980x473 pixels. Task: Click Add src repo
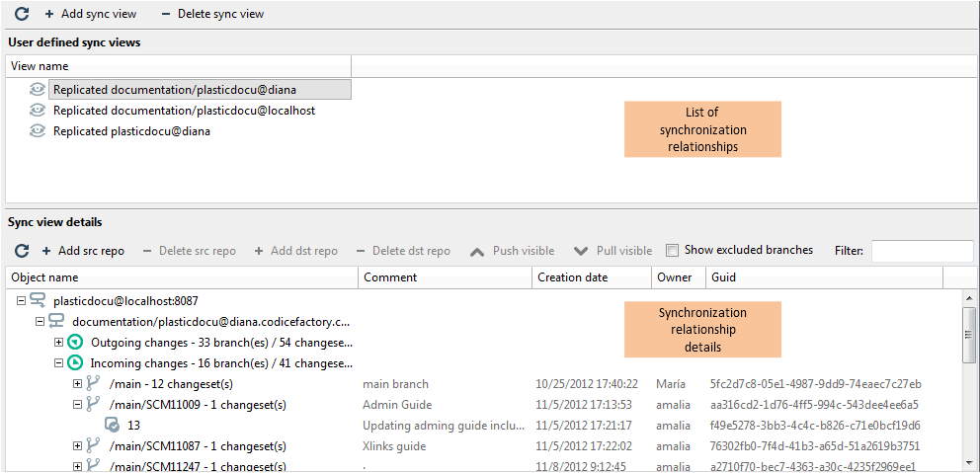click(x=83, y=251)
